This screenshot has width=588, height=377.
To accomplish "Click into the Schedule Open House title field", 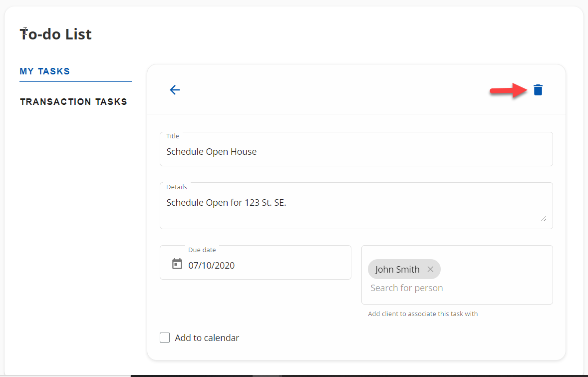I will tap(355, 152).
